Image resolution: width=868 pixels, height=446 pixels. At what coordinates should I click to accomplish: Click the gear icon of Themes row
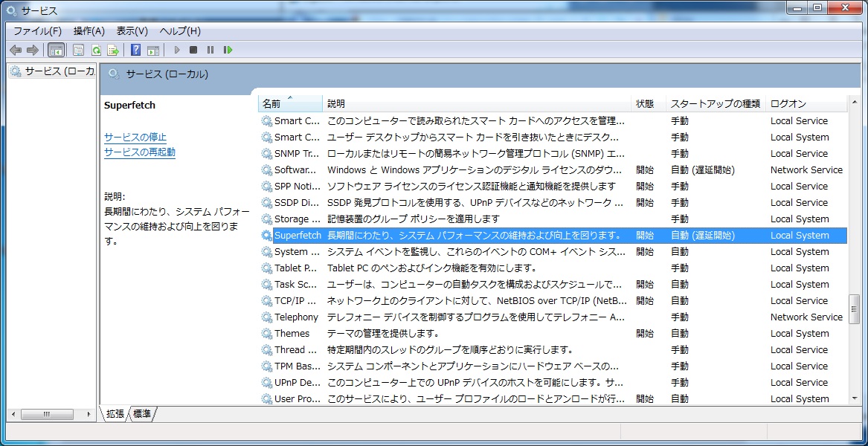[x=267, y=333]
